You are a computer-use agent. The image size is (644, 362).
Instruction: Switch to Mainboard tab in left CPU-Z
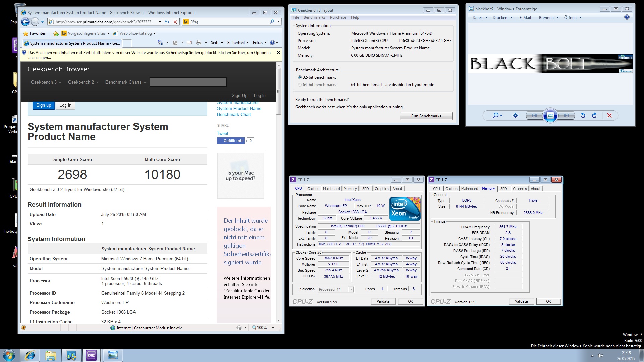pos(331,189)
